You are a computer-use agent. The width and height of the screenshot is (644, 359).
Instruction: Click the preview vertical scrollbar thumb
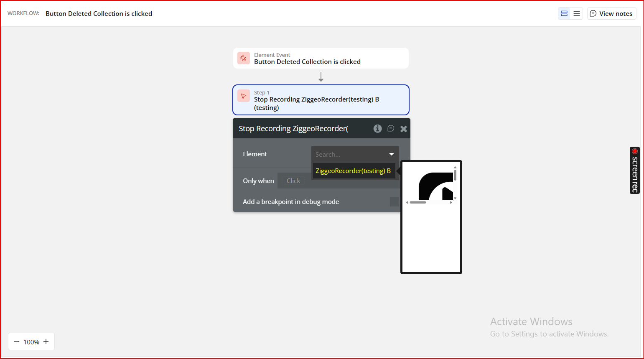tap(455, 175)
